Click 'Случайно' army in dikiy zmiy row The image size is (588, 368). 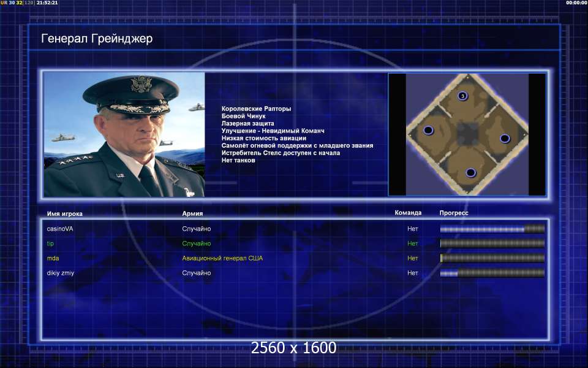(x=197, y=273)
